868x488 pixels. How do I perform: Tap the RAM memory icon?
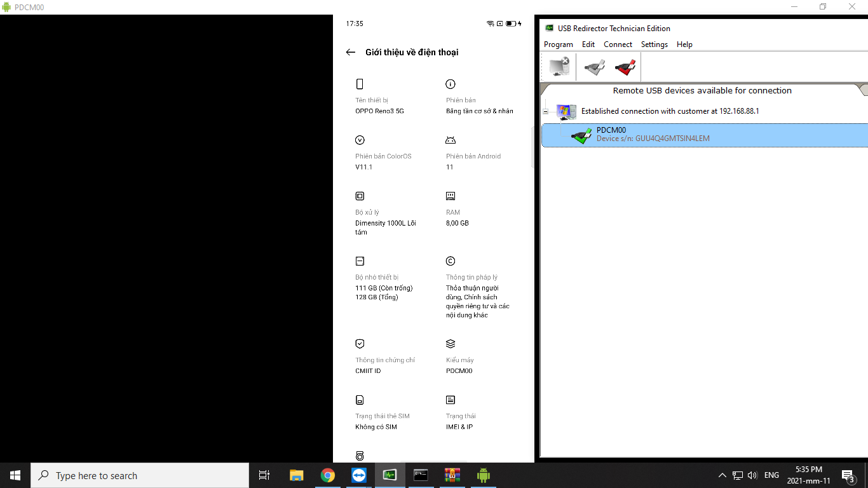(x=451, y=196)
